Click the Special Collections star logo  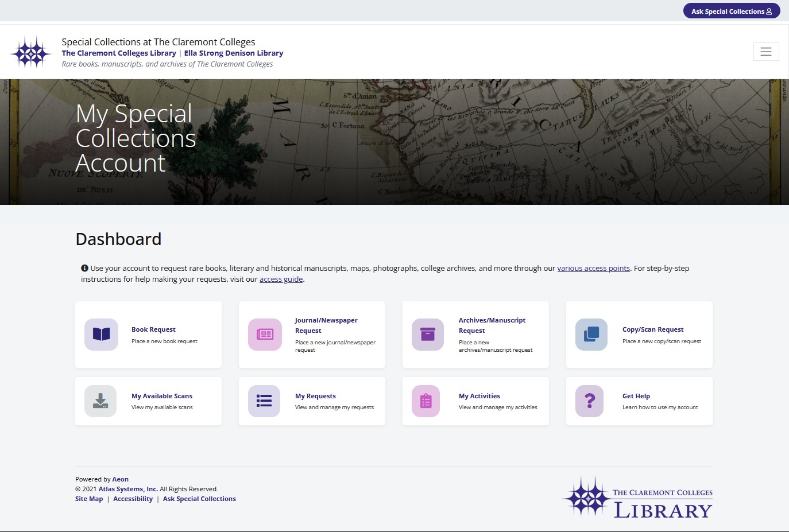[31, 51]
